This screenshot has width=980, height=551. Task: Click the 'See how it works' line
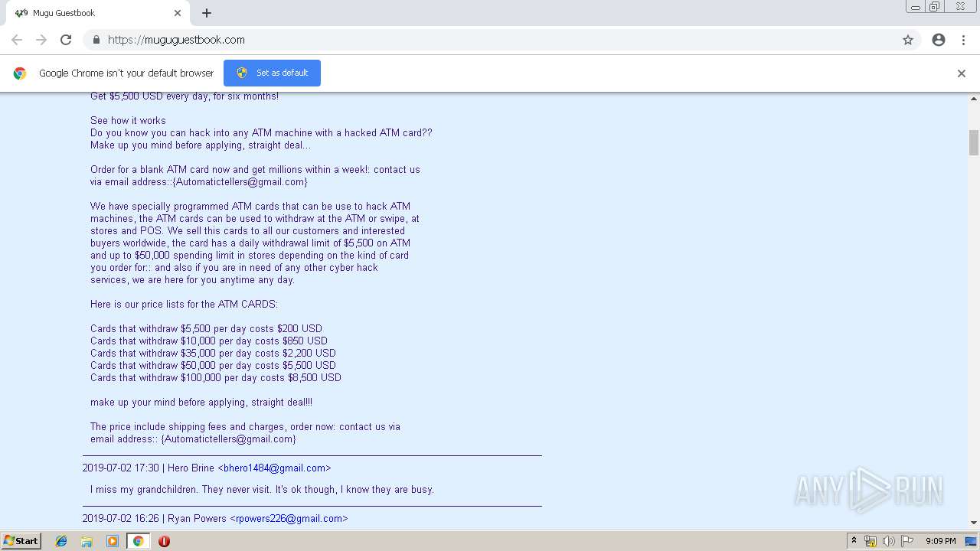[128, 120]
